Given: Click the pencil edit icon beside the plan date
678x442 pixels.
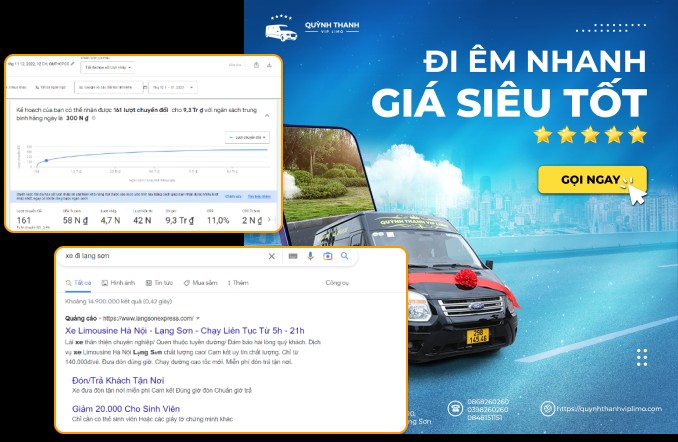Looking at the screenshot, I should pos(73,64).
